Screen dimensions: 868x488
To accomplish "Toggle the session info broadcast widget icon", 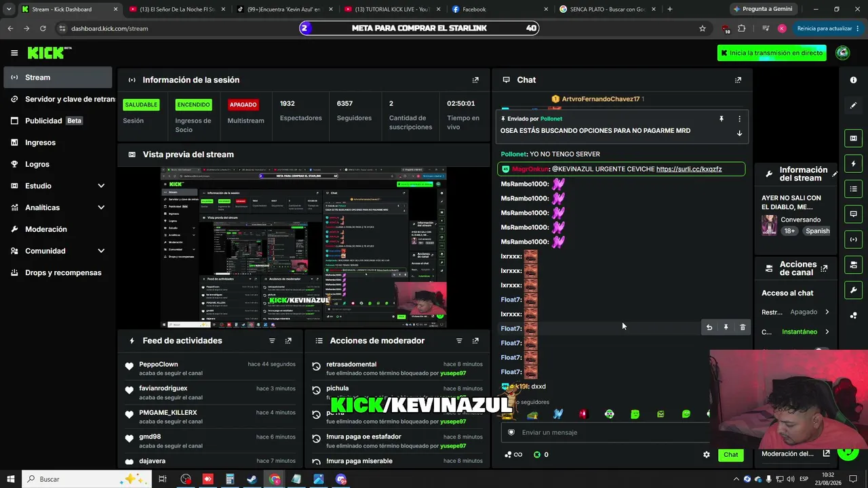I will click(853, 239).
